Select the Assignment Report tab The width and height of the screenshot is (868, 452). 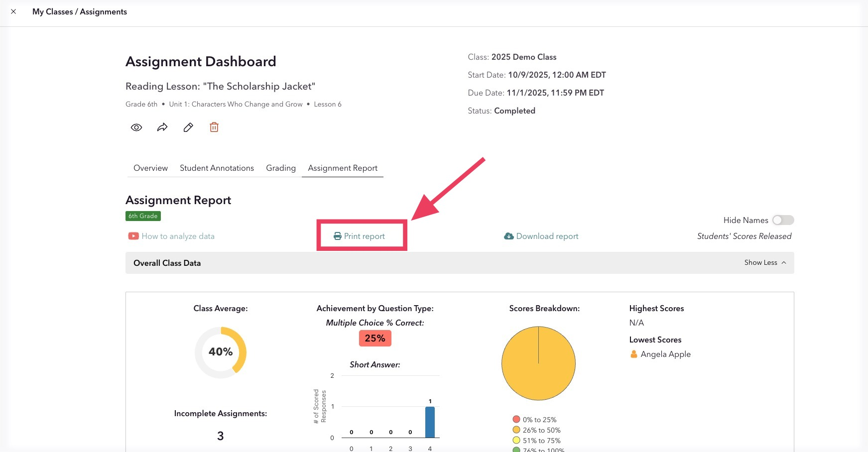[x=343, y=168]
